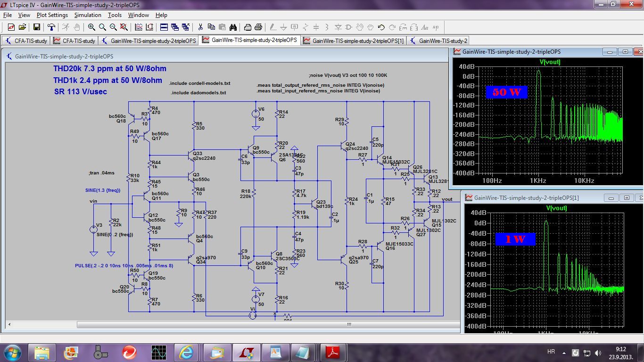Image resolution: width=644 pixels, height=362 pixels.
Task: Open the Help menu
Action: click(161, 15)
